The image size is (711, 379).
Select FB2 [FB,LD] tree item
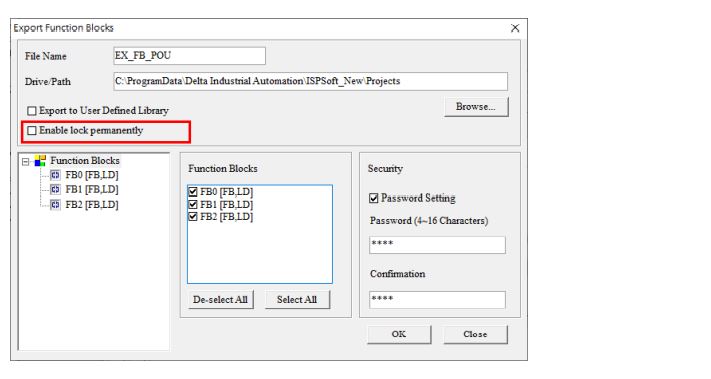tap(92, 204)
